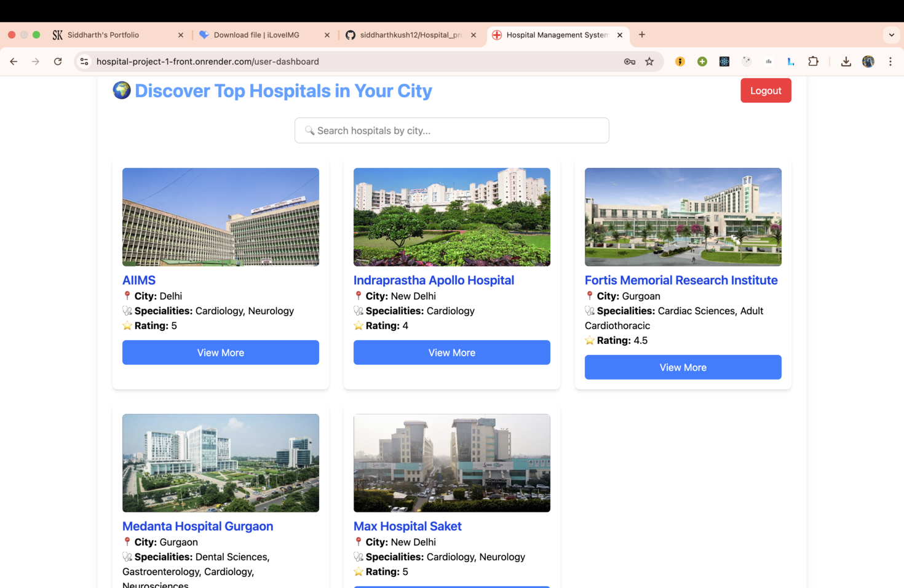Image resolution: width=904 pixels, height=588 pixels.
Task: Close the GitHub Hospital_project tab
Action: coord(474,35)
